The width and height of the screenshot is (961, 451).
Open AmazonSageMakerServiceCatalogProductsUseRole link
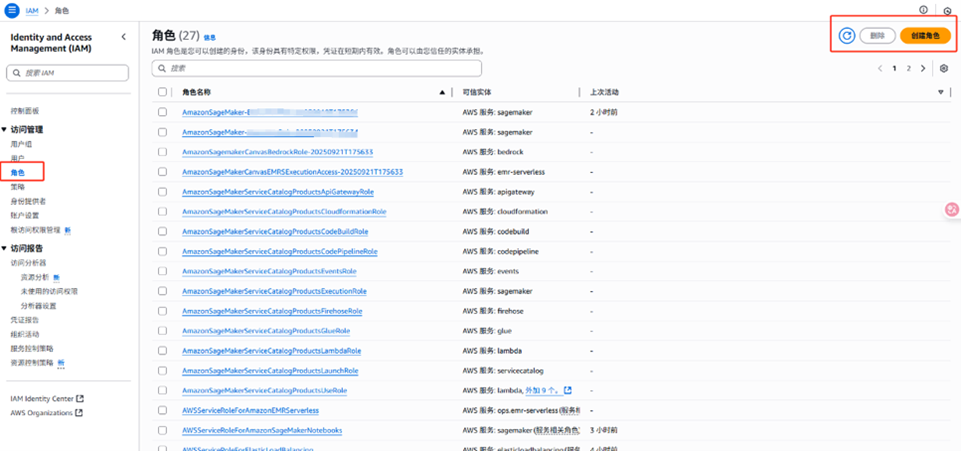pyautogui.click(x=265, y=390)
